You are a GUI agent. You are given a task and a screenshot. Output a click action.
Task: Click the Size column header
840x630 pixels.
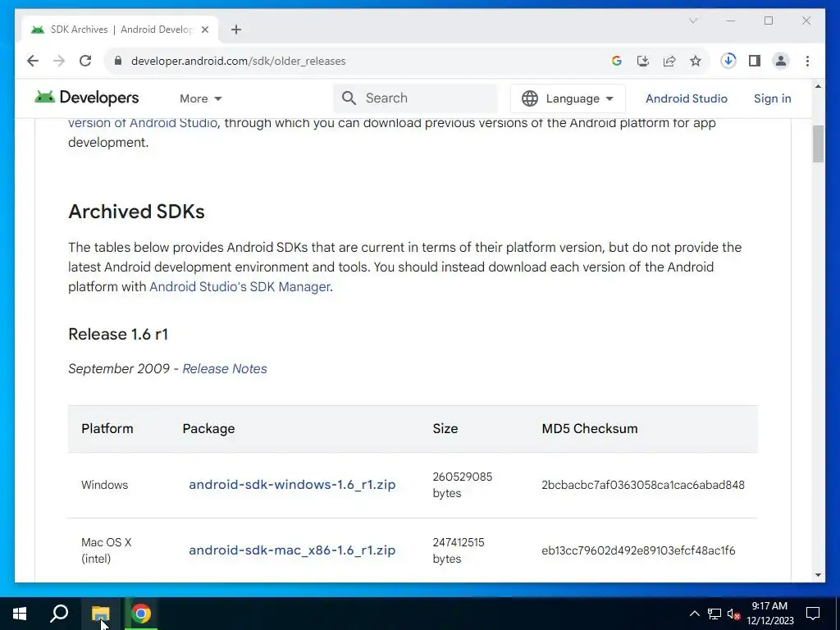[445, 428]
